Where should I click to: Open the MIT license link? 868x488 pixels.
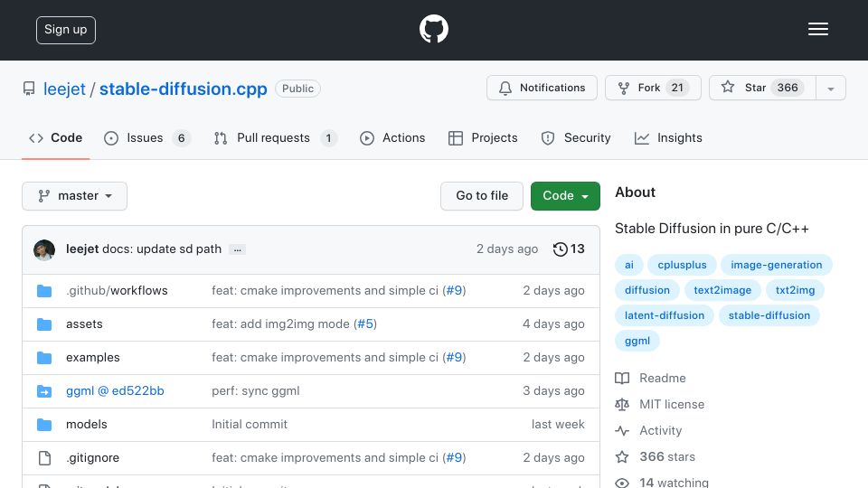pyautogui.click(x=672, y=405)
